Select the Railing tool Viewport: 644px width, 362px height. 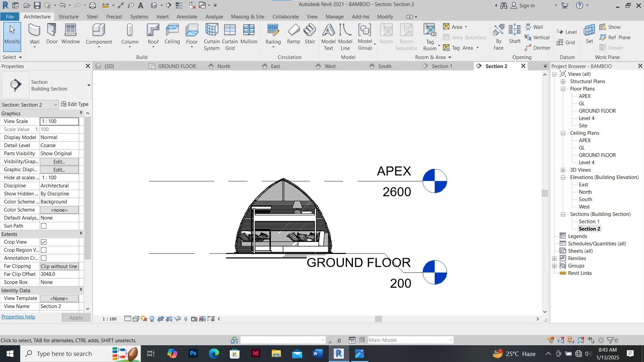273,37
